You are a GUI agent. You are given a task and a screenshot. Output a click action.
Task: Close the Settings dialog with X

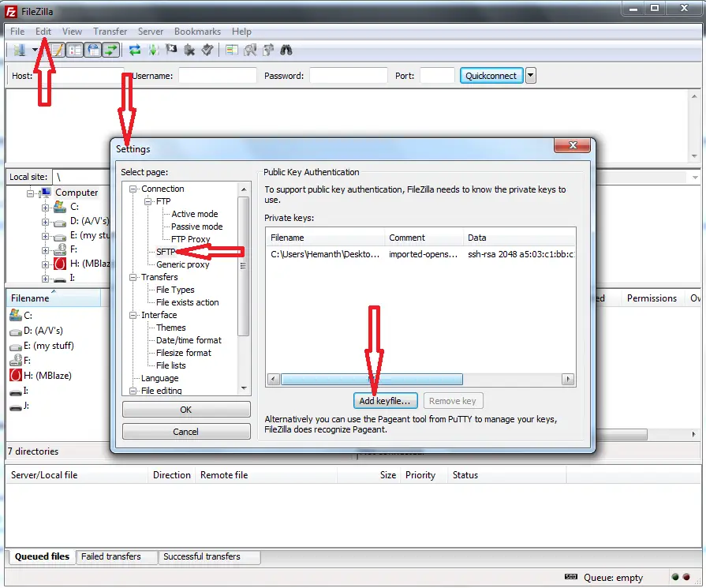[572, 145]
